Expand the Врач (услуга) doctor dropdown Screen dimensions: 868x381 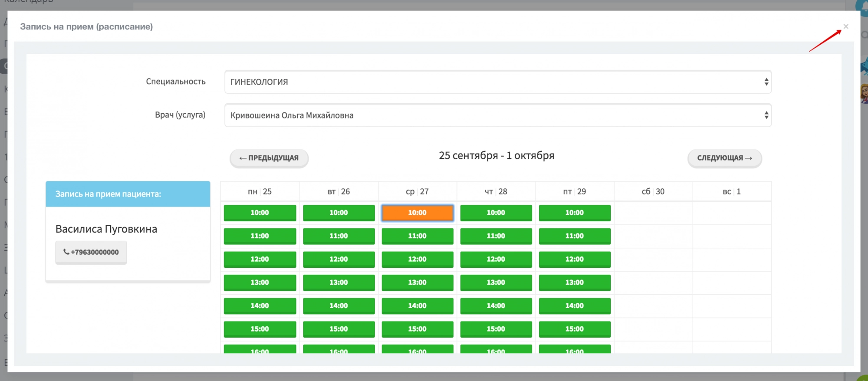point(497,115)
